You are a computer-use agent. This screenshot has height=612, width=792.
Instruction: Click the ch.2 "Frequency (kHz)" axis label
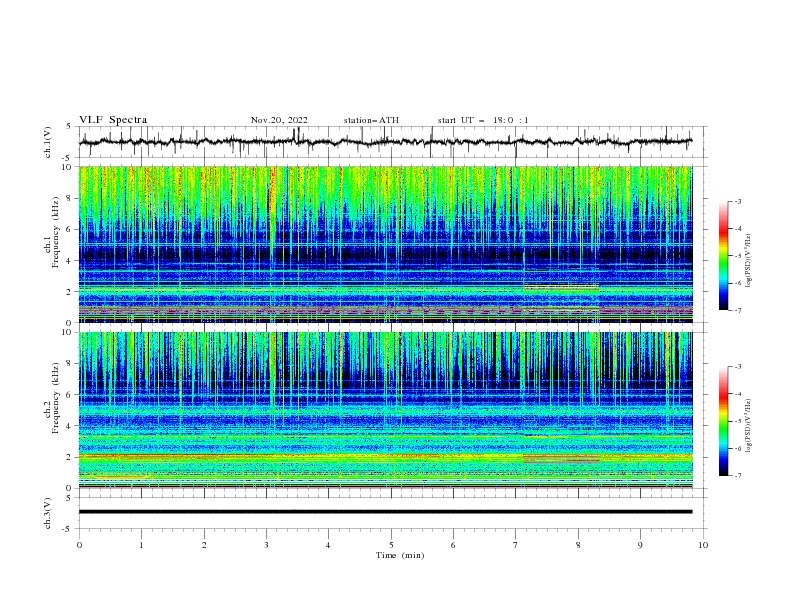(56, 398)
